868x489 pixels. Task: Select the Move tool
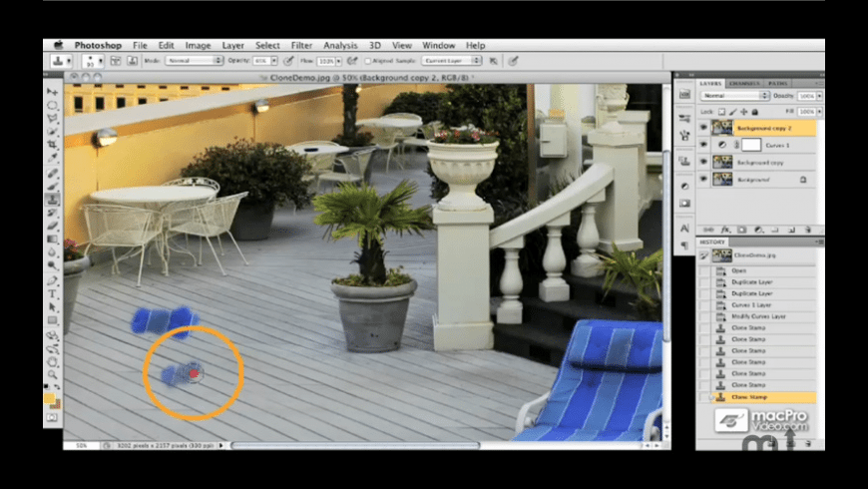(x=53, y=92)
